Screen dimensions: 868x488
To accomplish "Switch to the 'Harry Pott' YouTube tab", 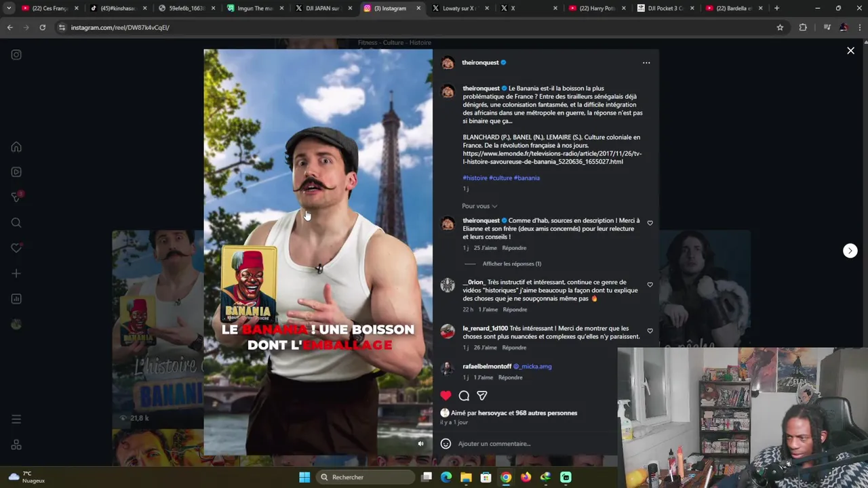I will [x=596, y=8].
